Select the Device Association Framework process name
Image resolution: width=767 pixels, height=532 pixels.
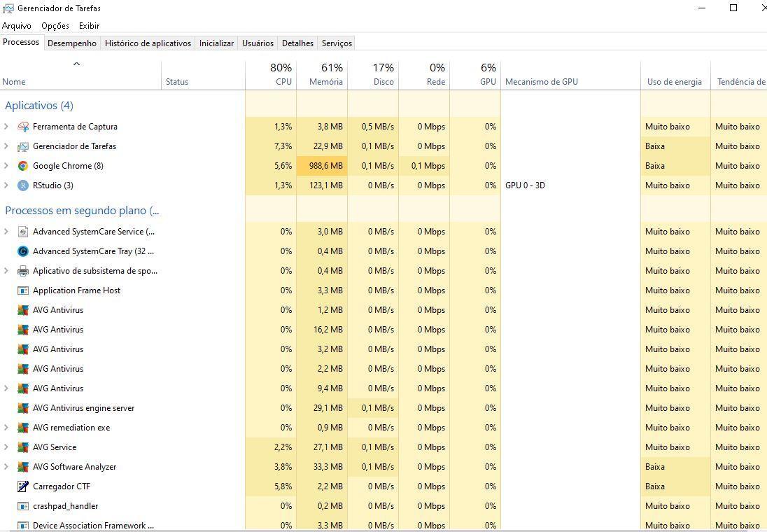(94, 526)
